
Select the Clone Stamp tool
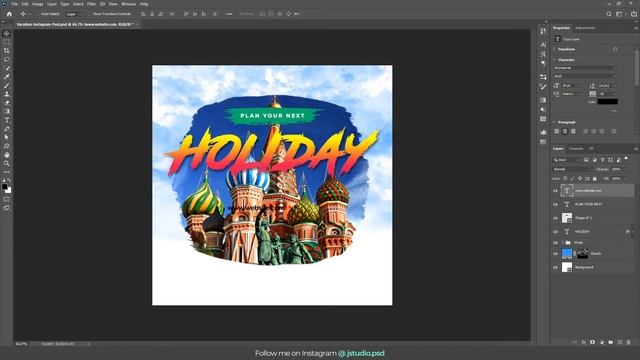7,94
